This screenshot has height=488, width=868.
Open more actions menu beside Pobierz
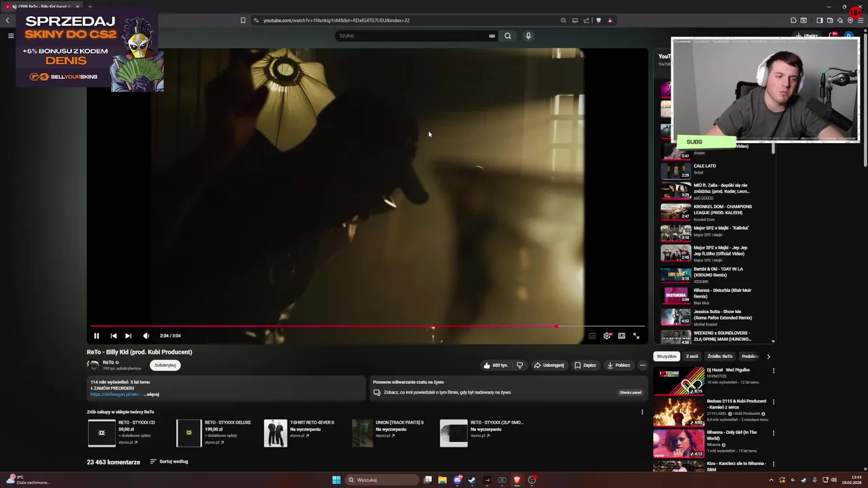pyautogui.click(x=643, y=365)
